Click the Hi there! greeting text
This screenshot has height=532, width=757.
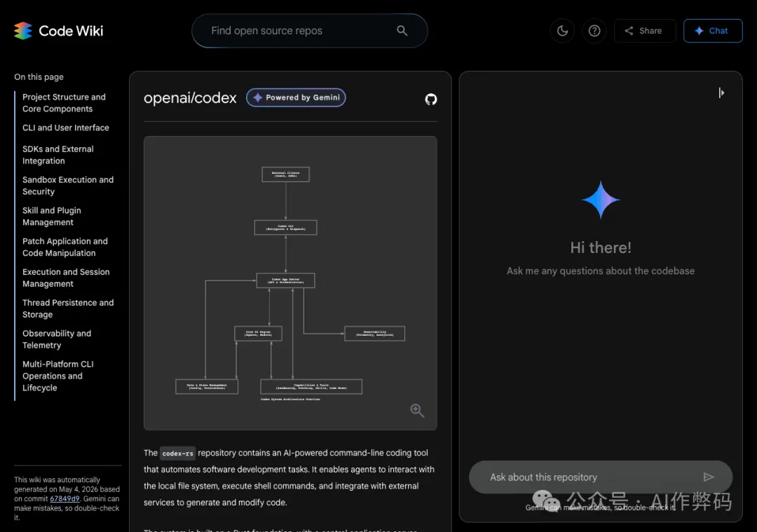[601, 247]
